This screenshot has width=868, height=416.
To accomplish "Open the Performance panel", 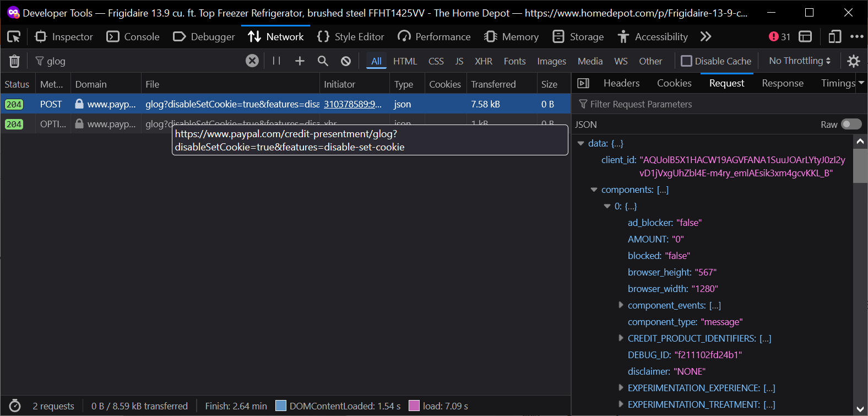I will tap(434, 37).
